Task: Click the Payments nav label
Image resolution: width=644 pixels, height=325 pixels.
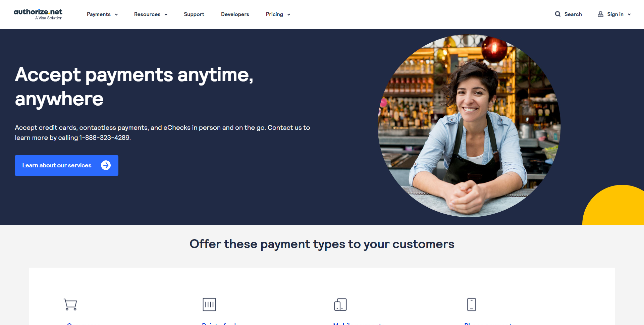Action: tap(99, 14)
